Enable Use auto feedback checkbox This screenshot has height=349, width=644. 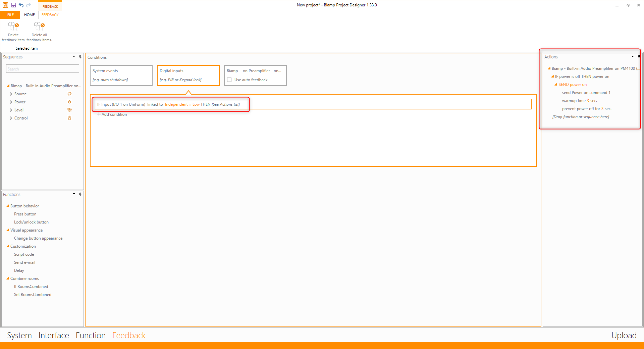coord(229,80)
